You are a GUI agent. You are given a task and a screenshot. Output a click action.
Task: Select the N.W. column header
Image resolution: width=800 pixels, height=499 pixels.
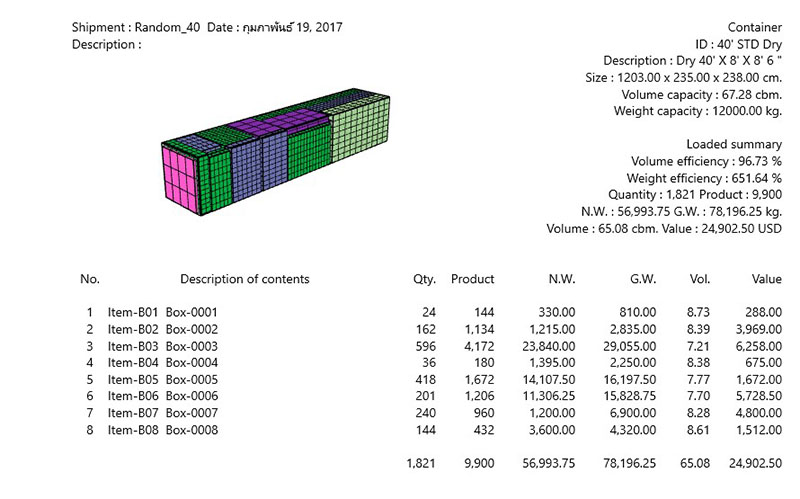(562, 279)
